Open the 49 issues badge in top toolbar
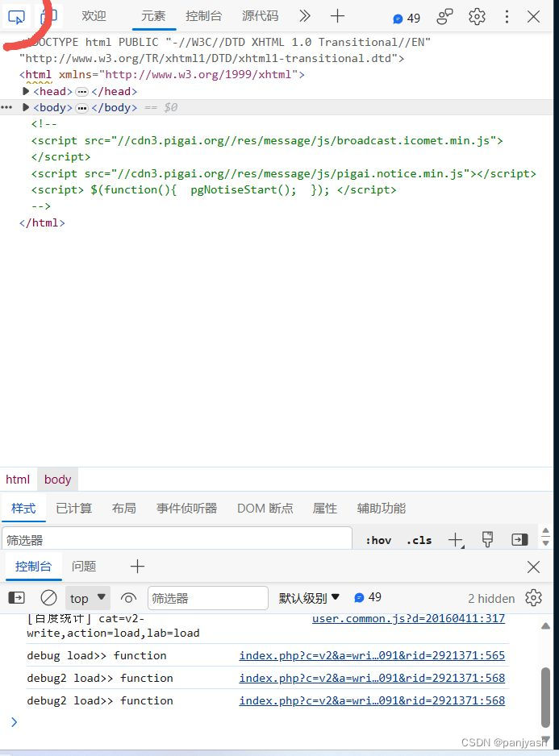Image resolution: width=559 pixels, height=756 pixels. [x=407, y=19]
